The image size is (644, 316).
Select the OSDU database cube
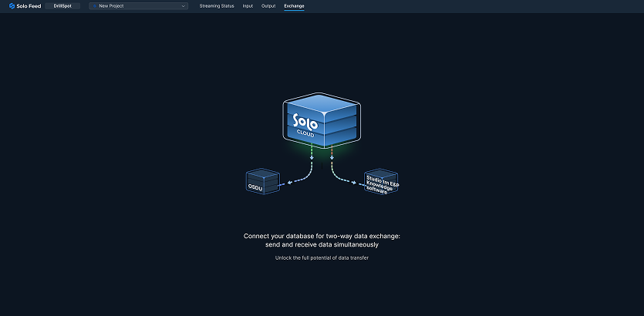point(263,181)
